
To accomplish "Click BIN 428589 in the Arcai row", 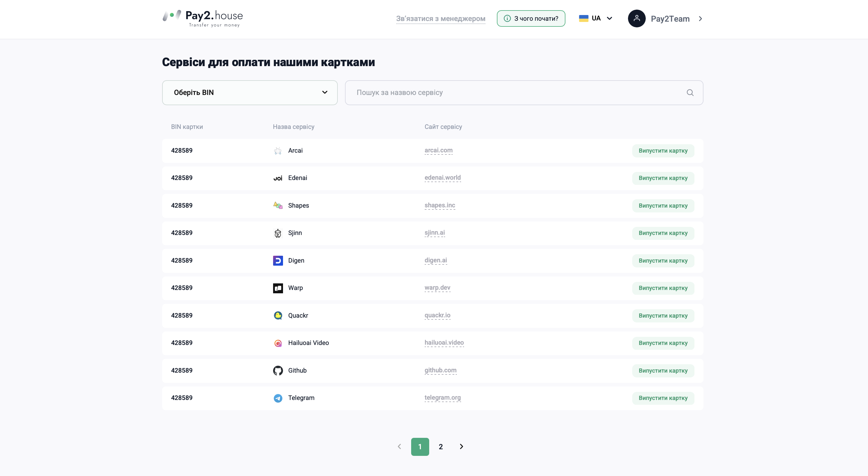I will pos(182,151).
